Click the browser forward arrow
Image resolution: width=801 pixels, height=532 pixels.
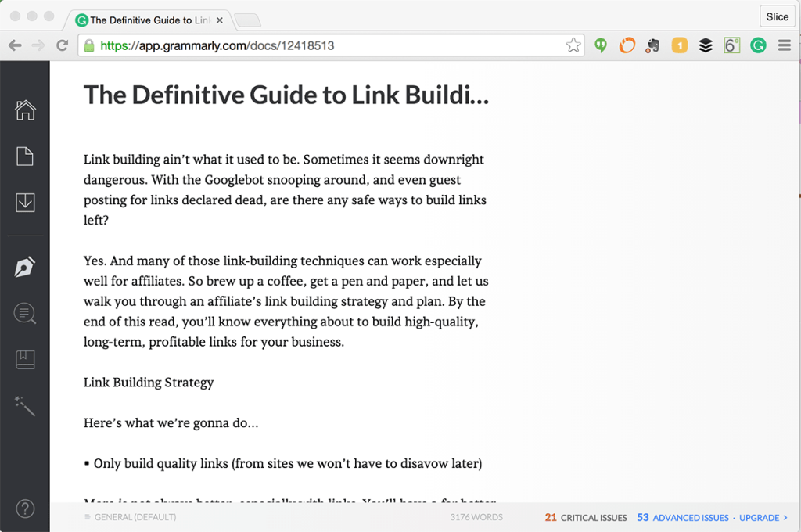[x=38, y=45]
